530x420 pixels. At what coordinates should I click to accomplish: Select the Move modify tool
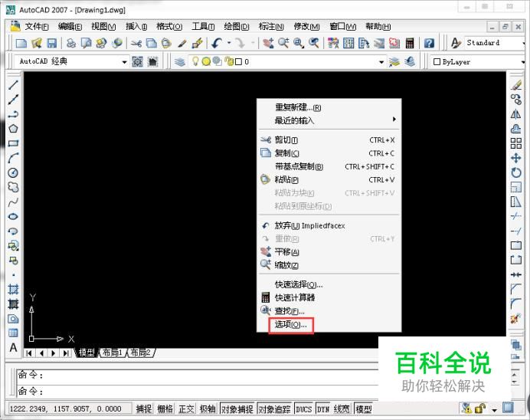516,158
